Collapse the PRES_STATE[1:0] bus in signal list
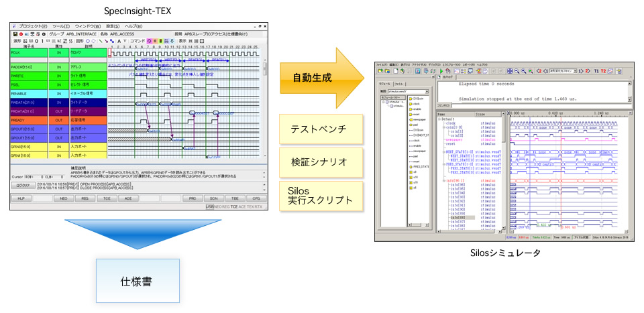Image resolution: width=644 pixels, height=313 pixels. (444, 164)
